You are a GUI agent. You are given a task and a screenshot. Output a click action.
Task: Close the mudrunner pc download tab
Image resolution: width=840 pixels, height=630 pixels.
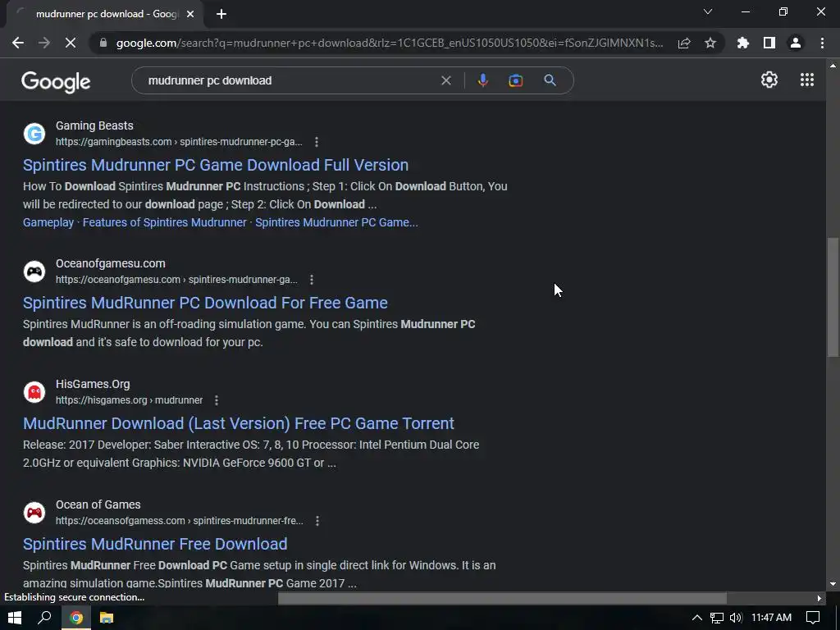[190, 14]
